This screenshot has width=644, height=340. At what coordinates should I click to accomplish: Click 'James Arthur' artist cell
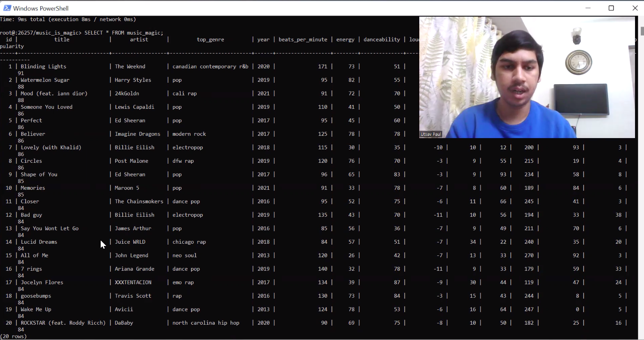coord(133,228)
